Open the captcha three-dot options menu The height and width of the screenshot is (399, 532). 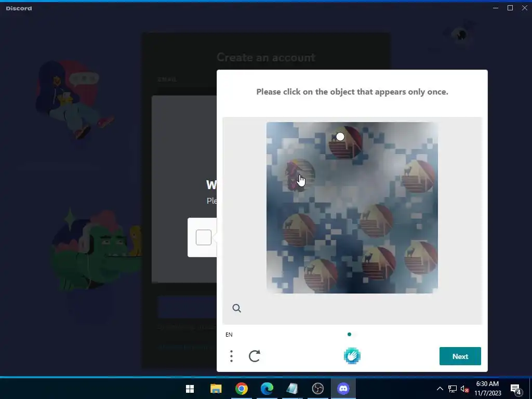[231, 356]
